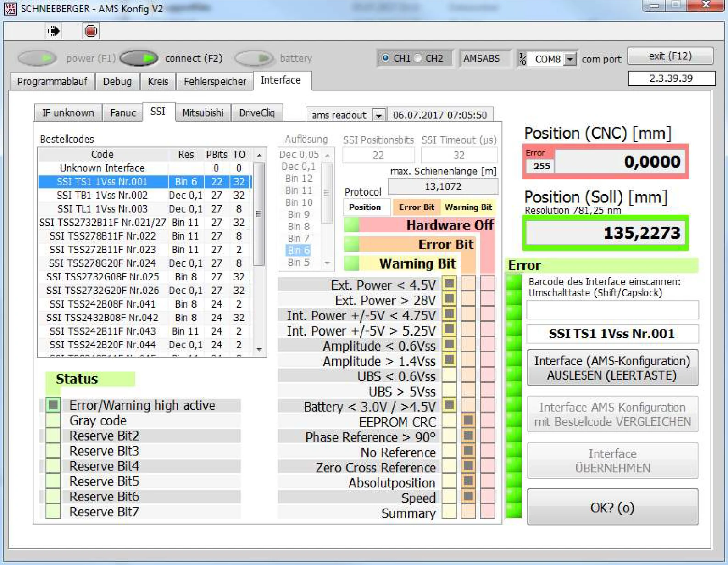Select the CH2 radio button
The height and width of the screenshot is (565, 728).
(418, 58)
